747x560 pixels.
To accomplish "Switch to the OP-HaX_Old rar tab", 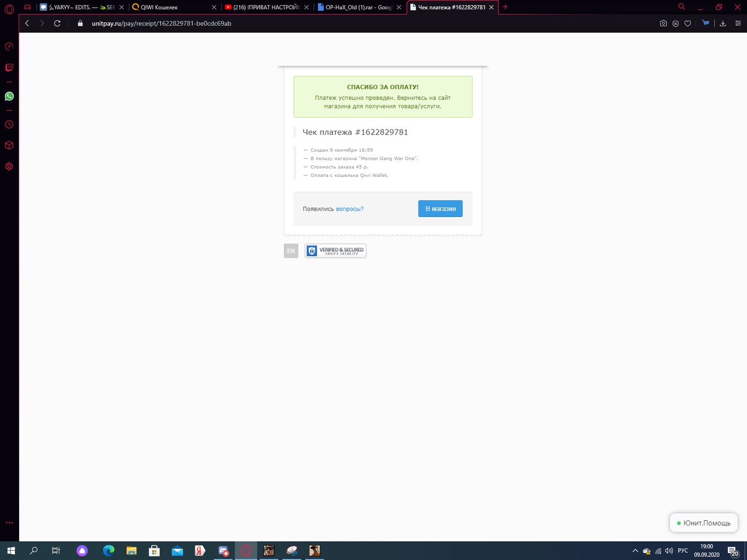I will 358,8.
